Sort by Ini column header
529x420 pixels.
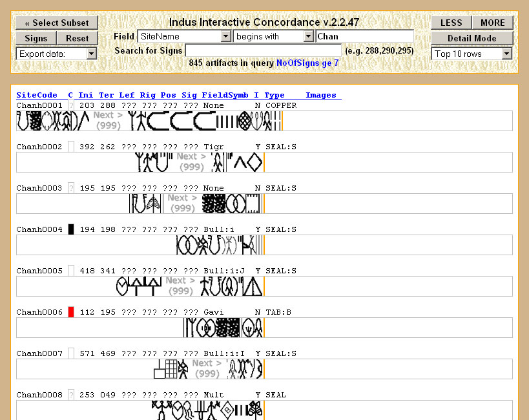pos(86,95)
